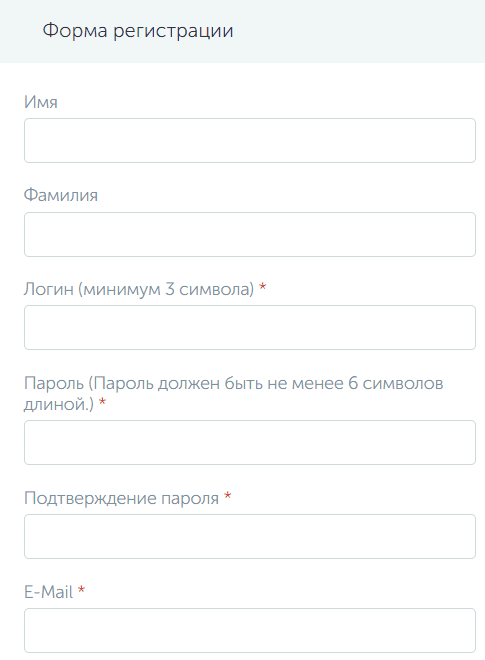Viewport: 485px width, 660px height.
Task: Focus the Фамилия text box
Action: (x=250, y=234)
